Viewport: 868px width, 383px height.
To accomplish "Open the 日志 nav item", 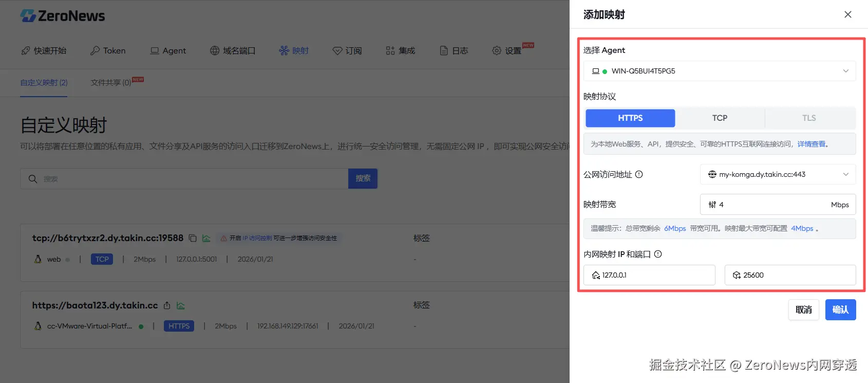I will tap(454, 50).
